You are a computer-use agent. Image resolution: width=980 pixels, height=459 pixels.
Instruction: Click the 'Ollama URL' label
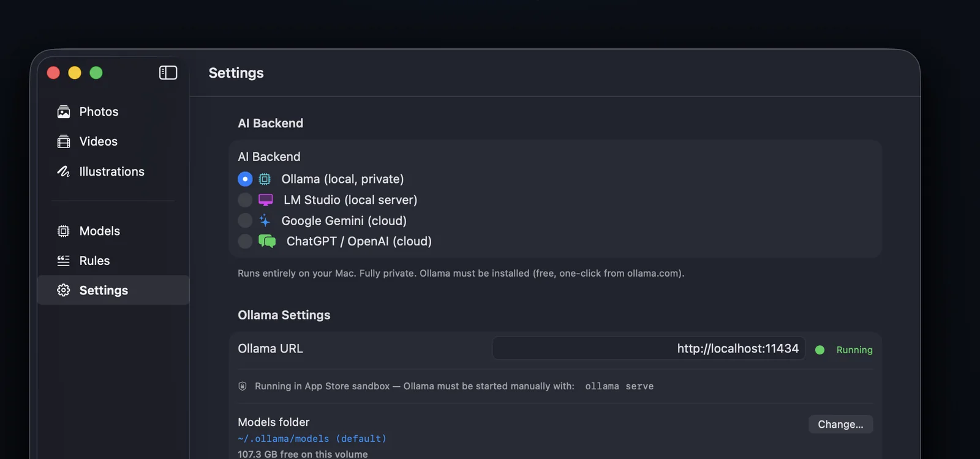coord(270,348)
